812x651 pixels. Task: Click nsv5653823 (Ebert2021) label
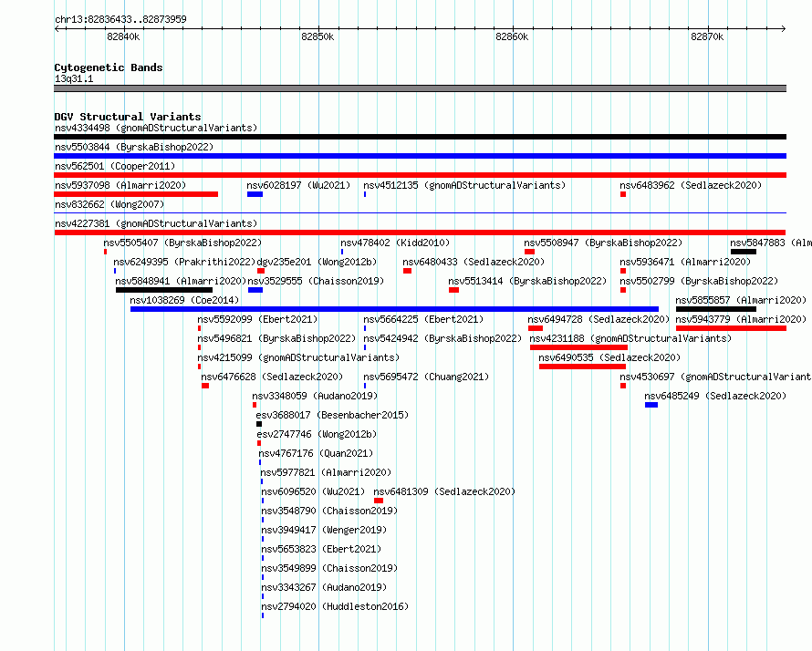321,549
